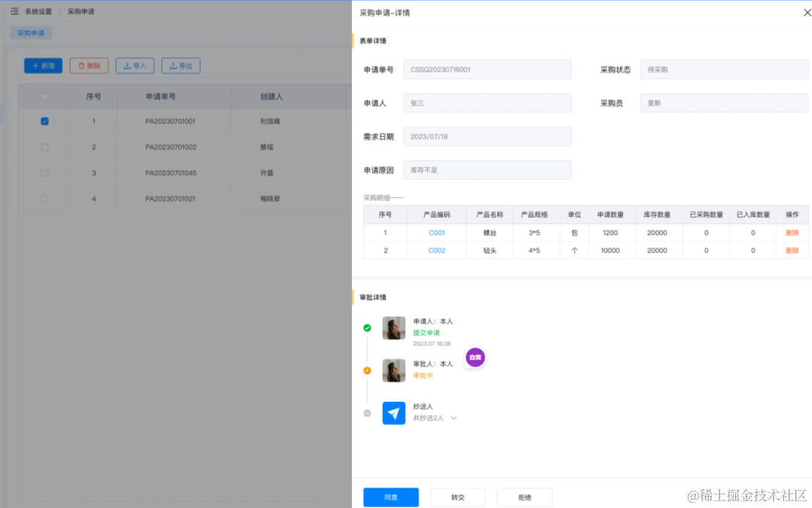The height and width of the screenshot is (508, 812).
Task: Open product code link C001
Action: pyautogui.click(x=437, y=233)
